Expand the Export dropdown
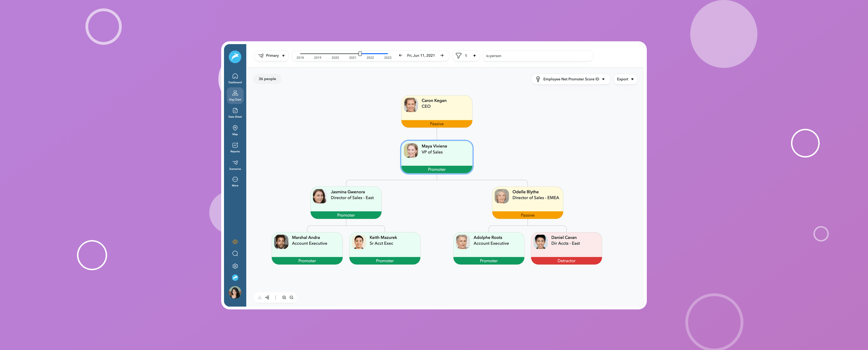Viewport: 868px width, 350px height. pyautogui.click(x=625, y=79)
